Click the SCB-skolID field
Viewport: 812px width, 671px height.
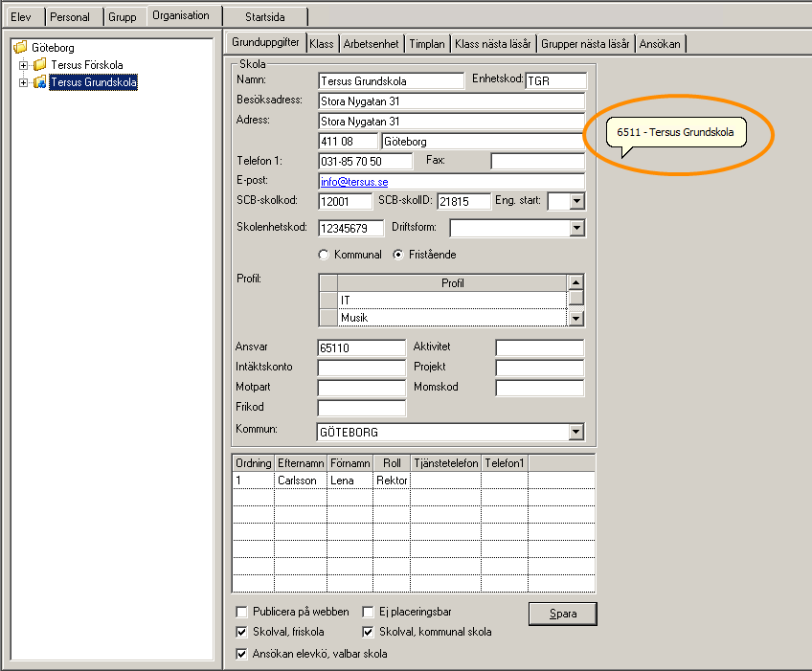click(464, 201)
